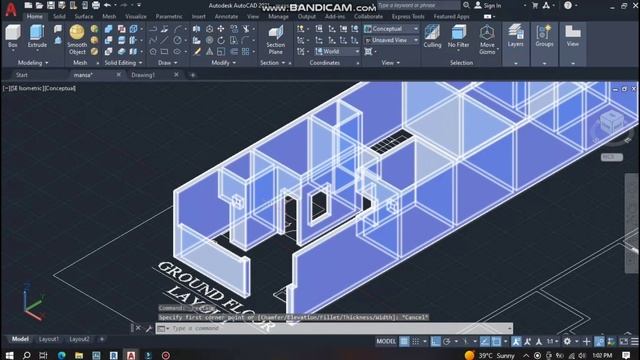Open the Section Plane tool
Image resolution: width=640 pixels, height=360 pixels.
(x=276, y=40)
